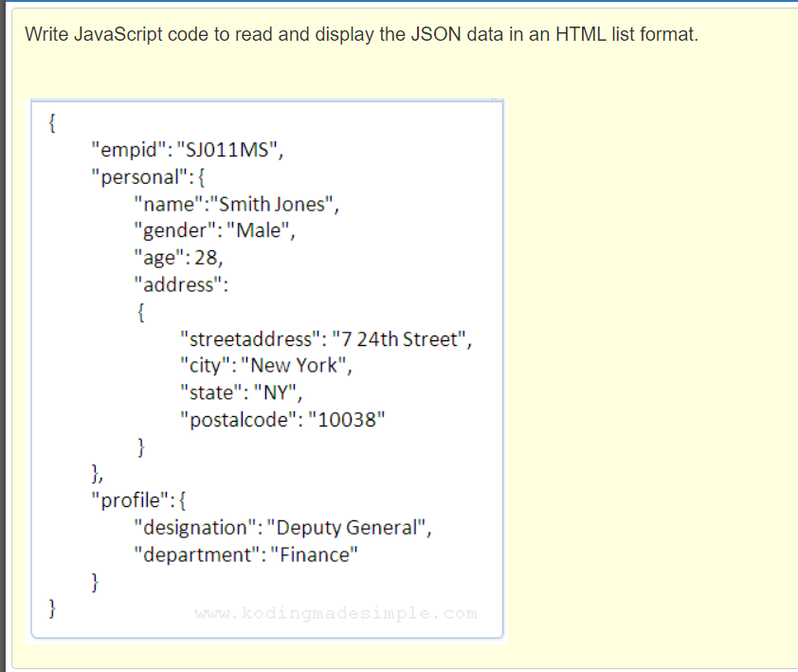
Task: Click the "city": "New York" line
Action: coord(265,366)
